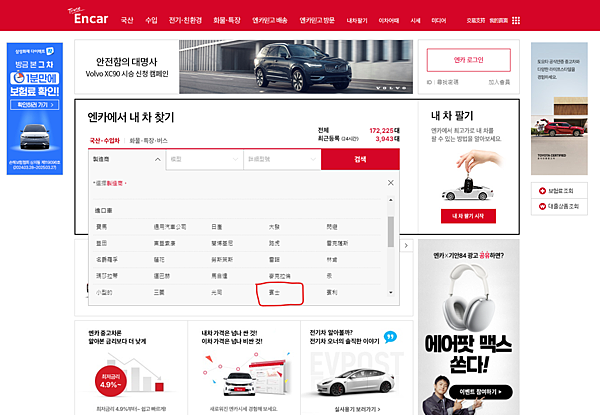
Task: Click the manufacturer list scrollbar thumb
Action: [x=391, y=232]
